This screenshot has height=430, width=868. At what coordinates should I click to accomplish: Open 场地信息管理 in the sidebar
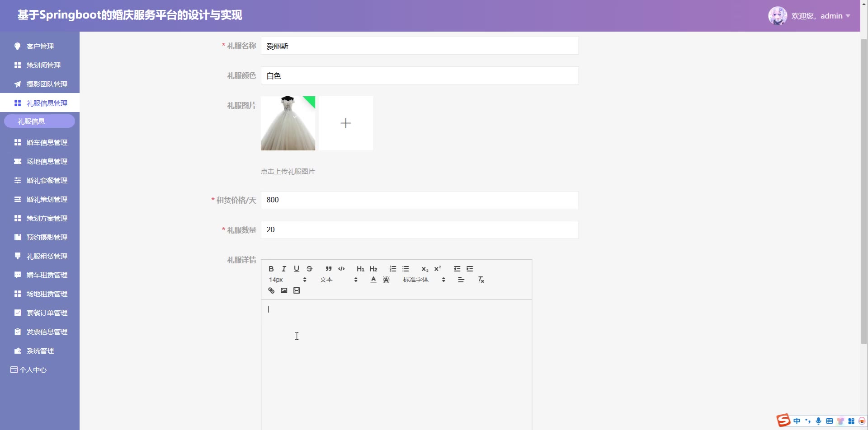point(40,161)
